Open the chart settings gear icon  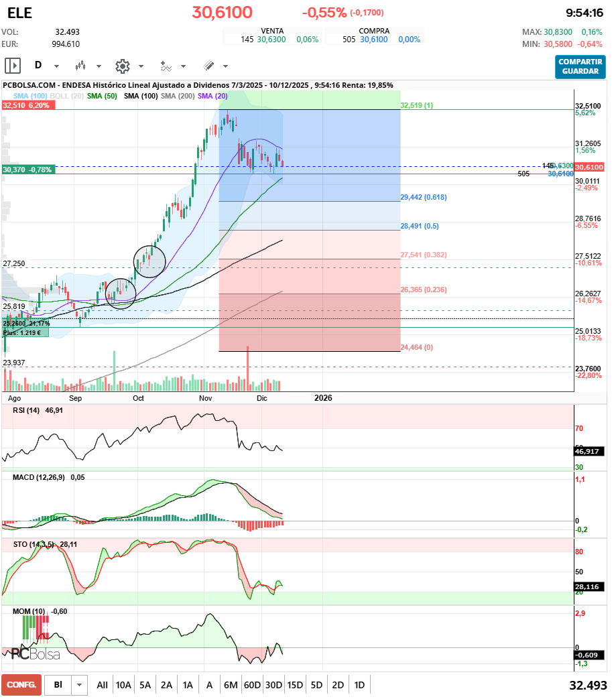coord(122,66)
